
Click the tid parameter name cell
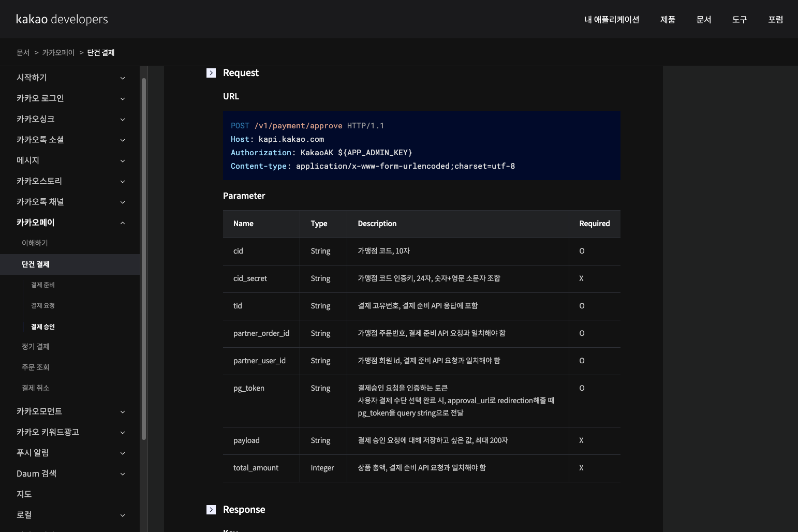(261, 306)
